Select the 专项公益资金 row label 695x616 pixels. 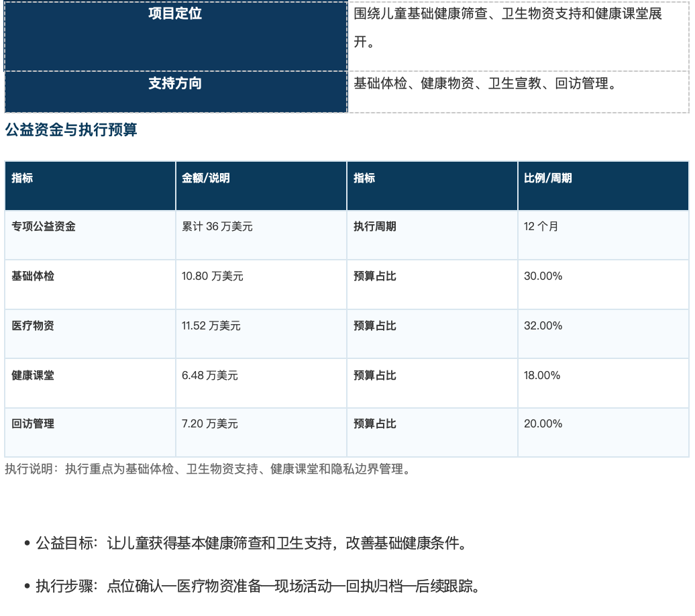[x=90, y=235]
